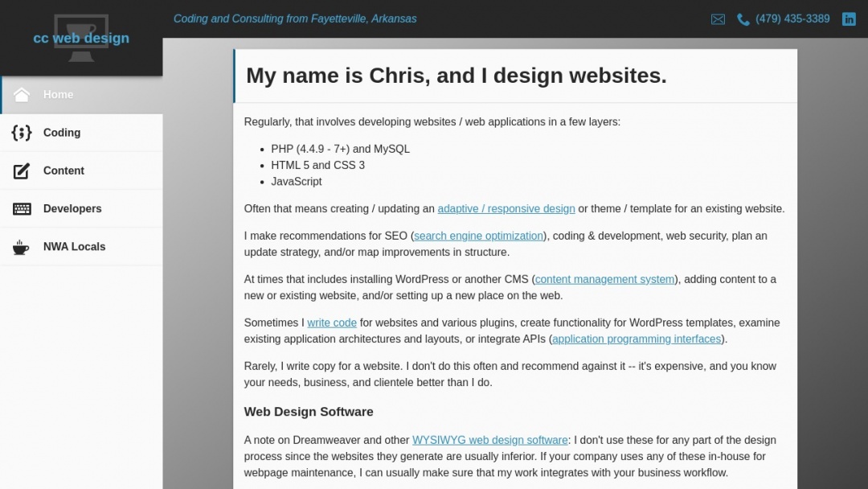Click the application programming interfaces link
This screenshot has height=489, width=868.
point(636,339)
